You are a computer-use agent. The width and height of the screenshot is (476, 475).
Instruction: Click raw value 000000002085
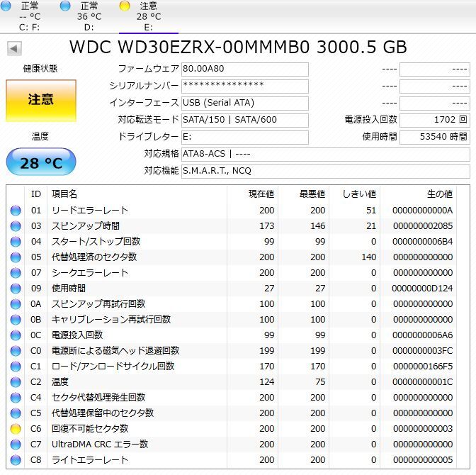423,225
